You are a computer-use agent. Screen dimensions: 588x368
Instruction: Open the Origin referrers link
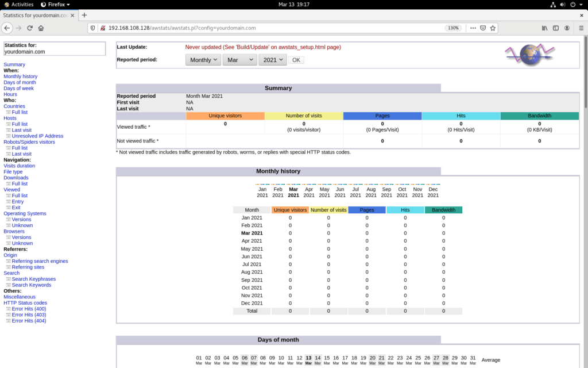click(10, 255)
